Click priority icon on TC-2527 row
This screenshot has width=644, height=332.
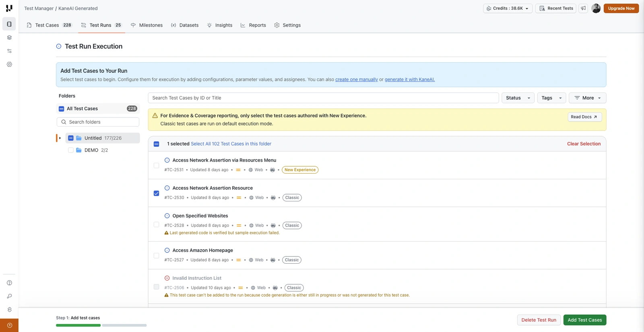tap(239, 260)
